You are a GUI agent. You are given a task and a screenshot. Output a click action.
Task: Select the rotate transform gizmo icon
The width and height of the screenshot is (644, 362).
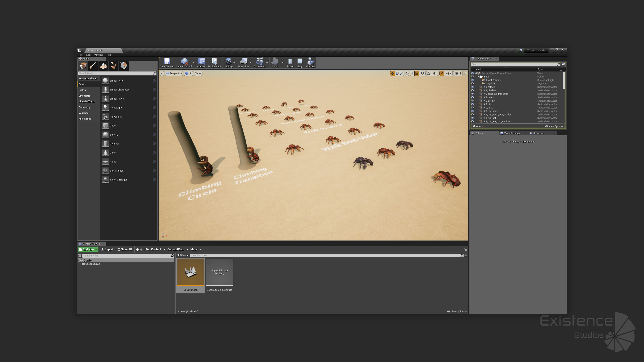tap(397, 73)
